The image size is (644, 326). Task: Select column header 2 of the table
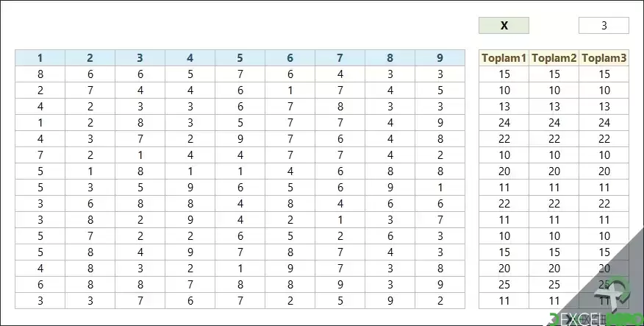[x=90, y=58]
